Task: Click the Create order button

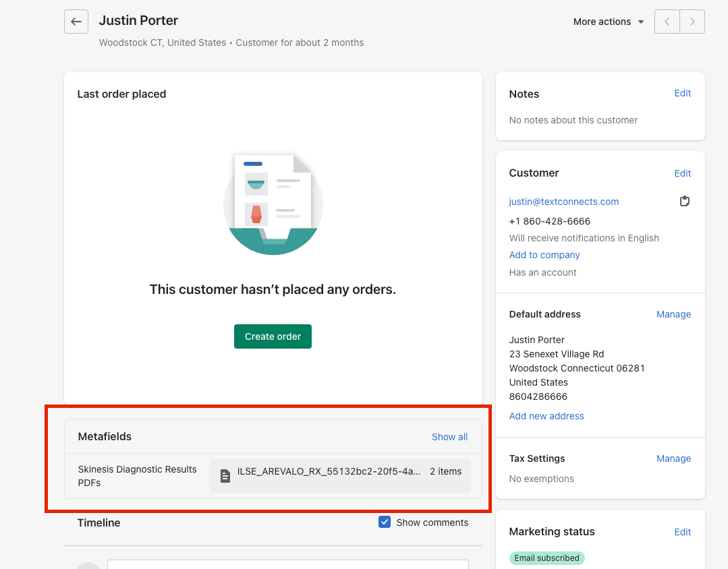Action: tap(273, 336)
